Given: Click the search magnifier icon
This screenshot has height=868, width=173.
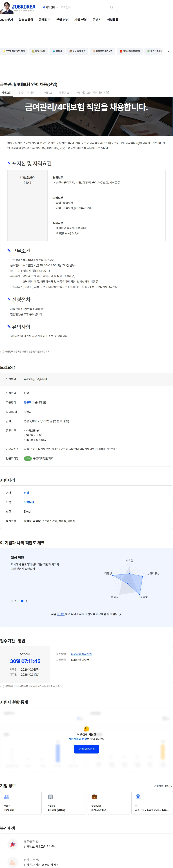Looking at the screenshot, I should point(112,7).
